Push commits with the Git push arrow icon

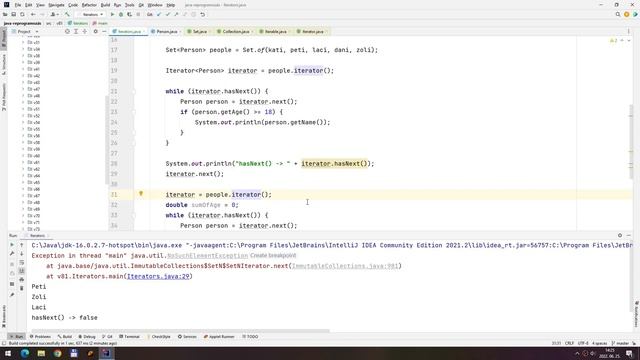[x=176, y=14]
